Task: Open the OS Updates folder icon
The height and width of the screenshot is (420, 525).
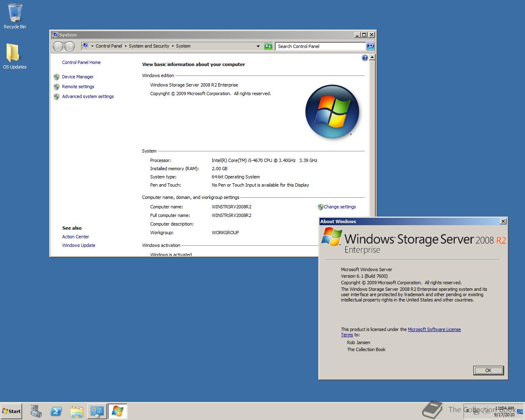Action: click(x=15, y=56)
